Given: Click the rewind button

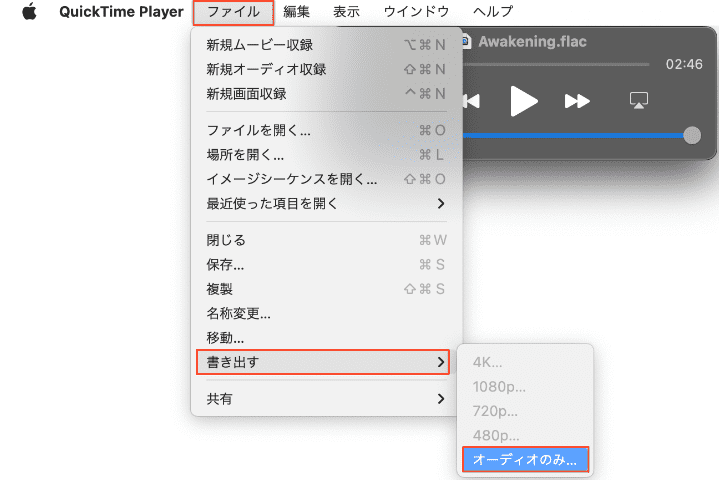Looking at the screenshot, I should 471,101.
